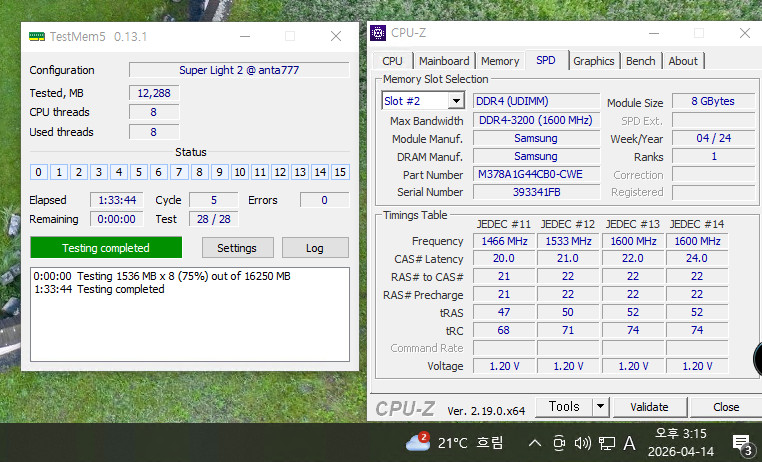Screen dimensions: 762x462
Task: Open the volume speaker tray icon
Action: click(582, 443)
